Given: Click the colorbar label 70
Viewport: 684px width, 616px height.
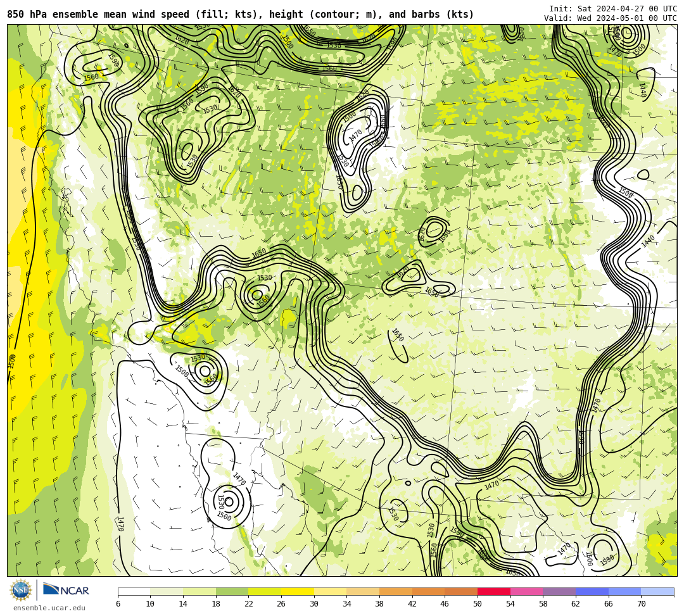Looking at the screenshot, I should (x=641, y=604).
